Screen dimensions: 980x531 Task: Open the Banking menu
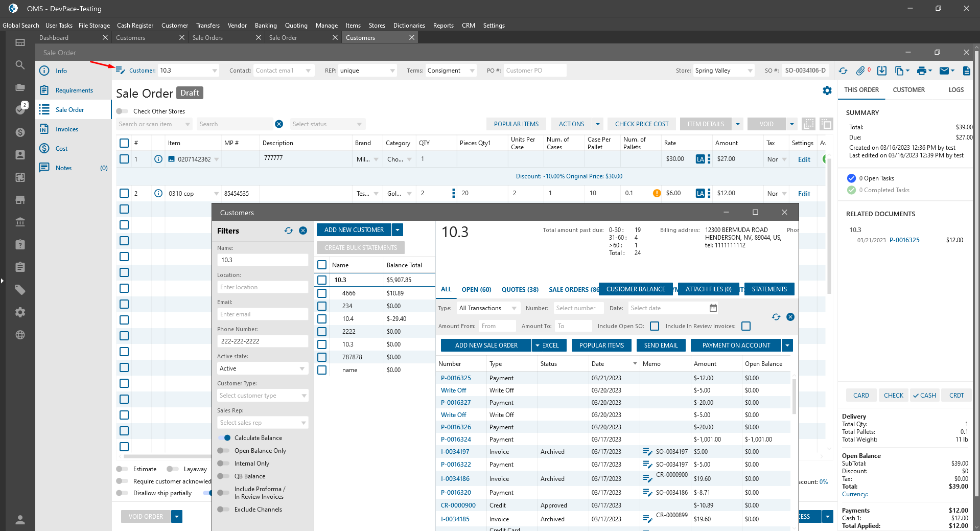click(266, 26)
